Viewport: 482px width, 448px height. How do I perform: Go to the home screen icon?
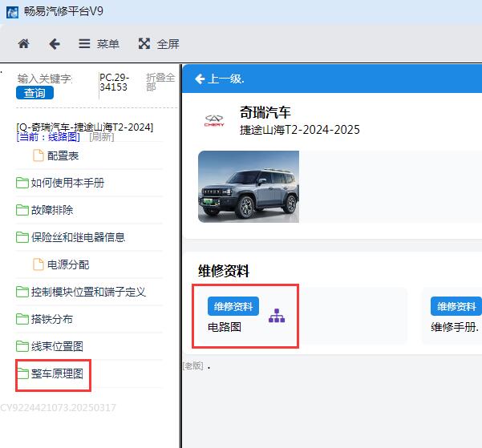click(24, 44)
